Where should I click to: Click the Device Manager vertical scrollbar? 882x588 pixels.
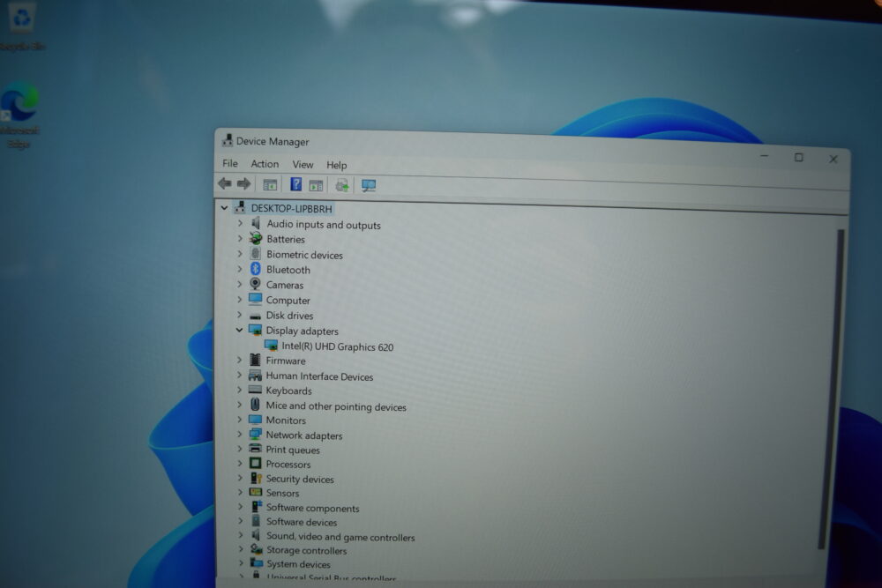point(832,389)
